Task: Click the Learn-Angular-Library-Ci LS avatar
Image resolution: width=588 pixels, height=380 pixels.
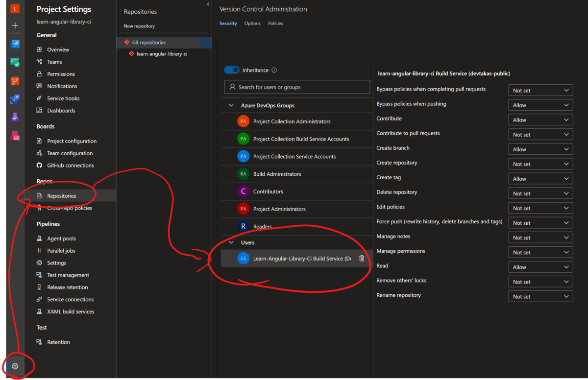Action: coord(243,258)
